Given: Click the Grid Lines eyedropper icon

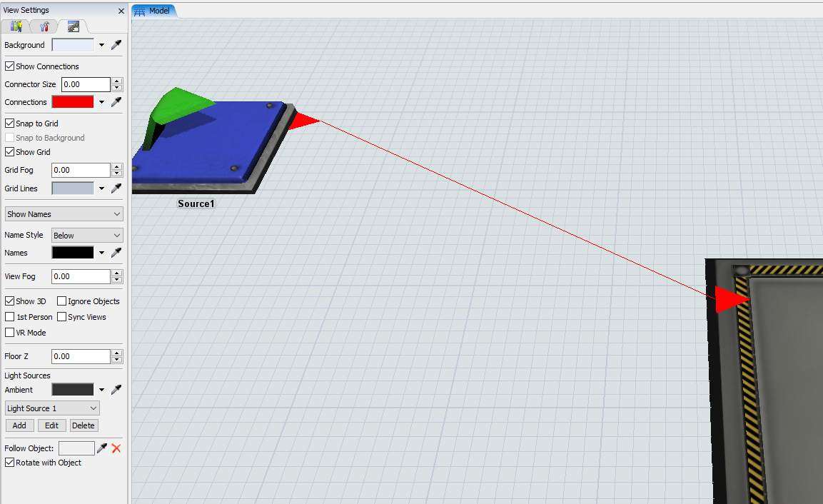Looking at the screenshot, I should pos(116,188).
